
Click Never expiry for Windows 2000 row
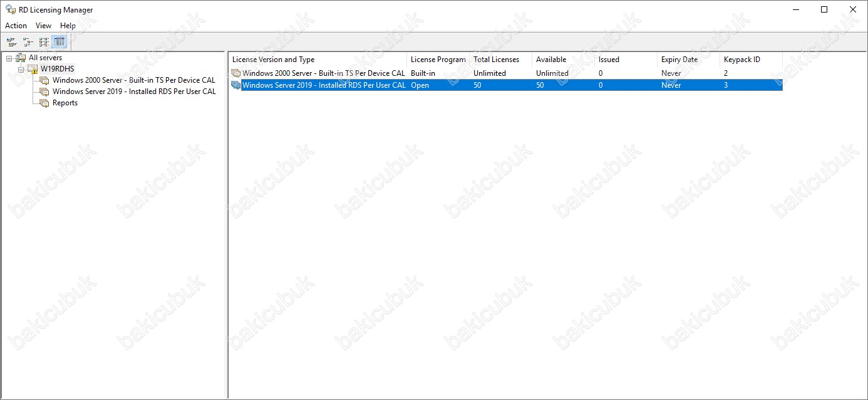671,73
